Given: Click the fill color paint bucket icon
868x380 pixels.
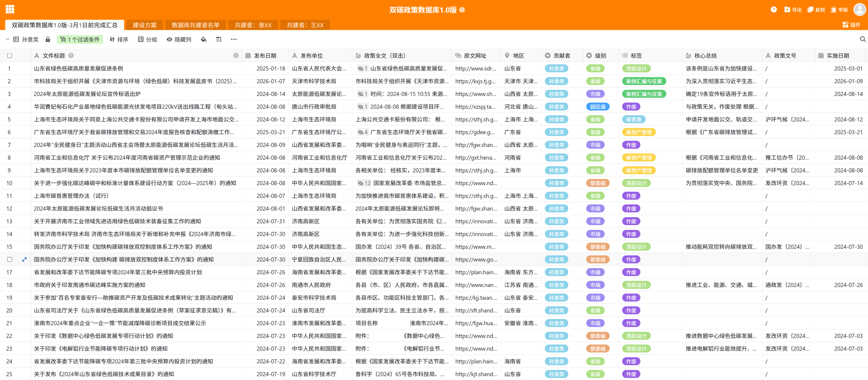Looking at the screenshot, I should (x=203, y=40).
